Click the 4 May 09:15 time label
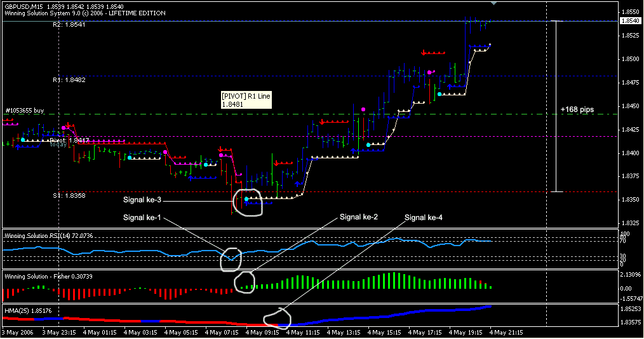Image resolution: width=644 pixels, height=339 pixels. [262, 333]
